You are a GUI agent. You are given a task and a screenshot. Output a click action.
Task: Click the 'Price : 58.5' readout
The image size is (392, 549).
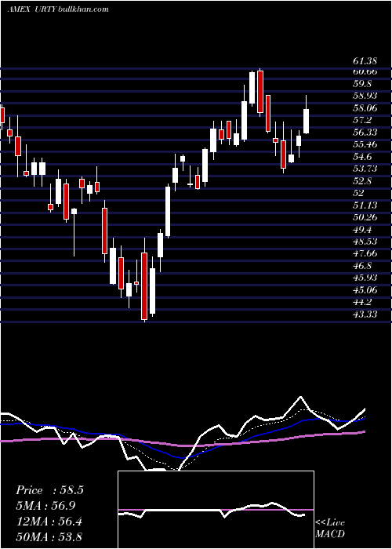pyautogui.click(x=49, y=490)
